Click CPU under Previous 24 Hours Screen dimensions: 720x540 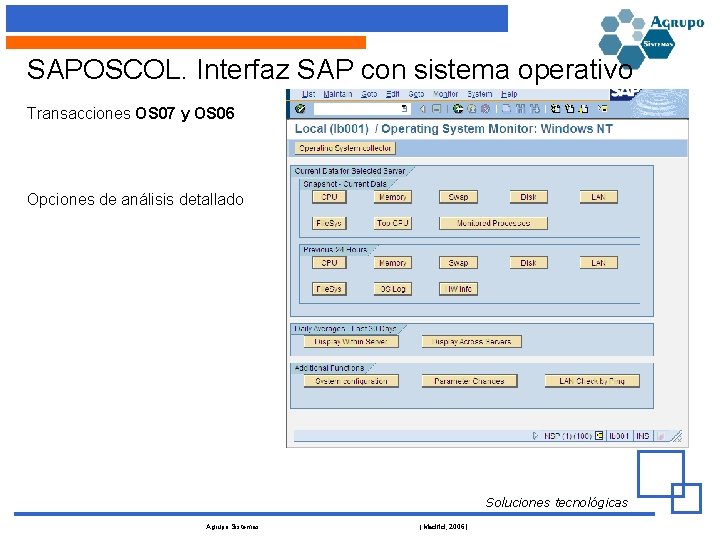[x=329, y=263]
